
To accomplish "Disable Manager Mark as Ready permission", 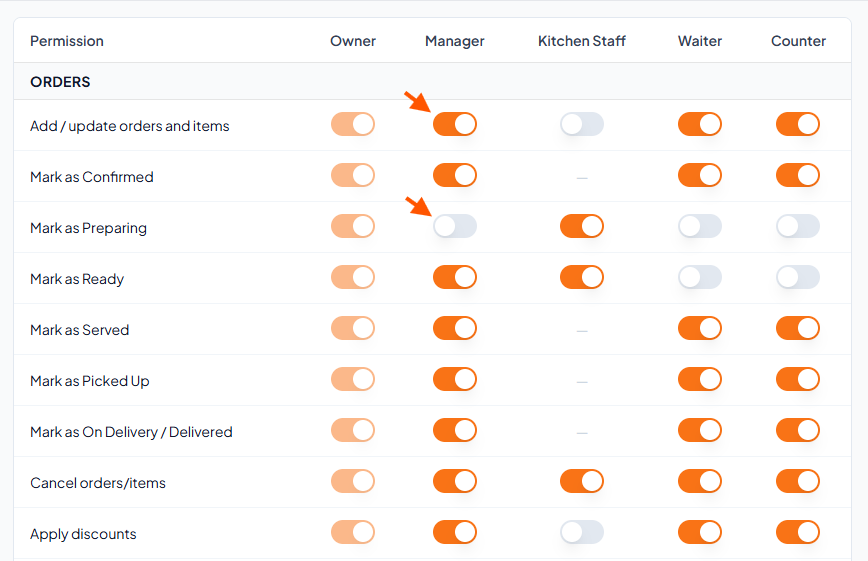I will coord(454,277).
